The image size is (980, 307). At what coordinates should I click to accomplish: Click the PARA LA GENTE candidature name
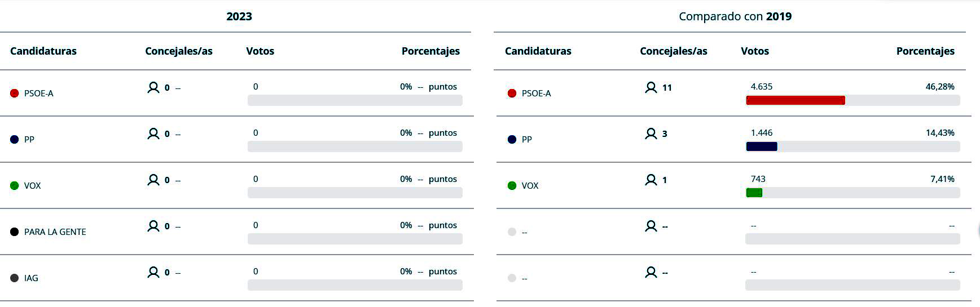tap(55, 232)
